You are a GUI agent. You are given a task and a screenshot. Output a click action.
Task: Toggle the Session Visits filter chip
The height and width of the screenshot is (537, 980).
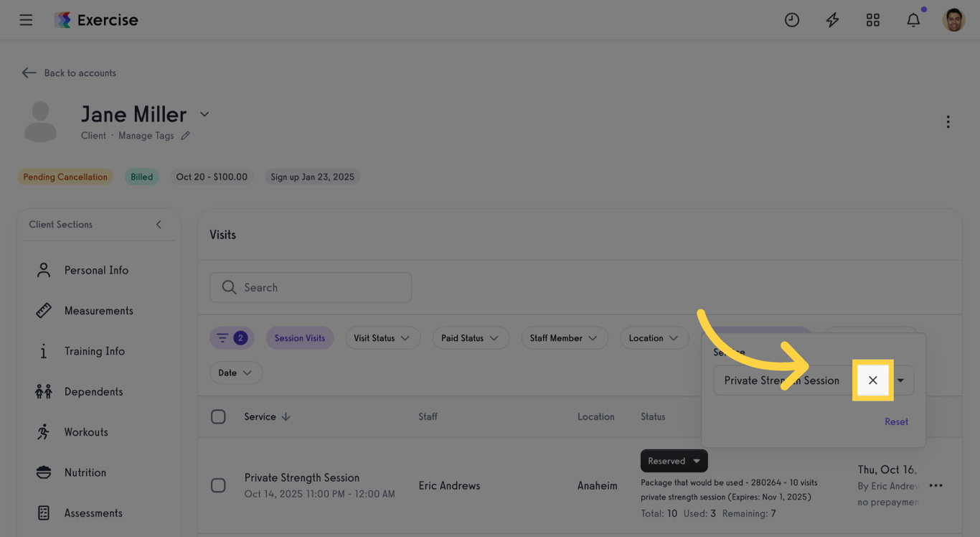(x=299, y=338)
